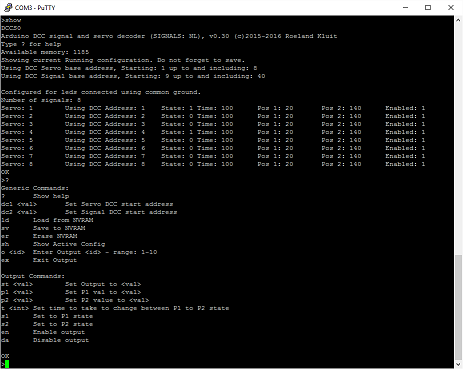Image resolution: width=463 pixels, height=369 pixels.
Task: Click 'Pos 2: 140' in the Servo 5 row
Action: pos(341,140)
